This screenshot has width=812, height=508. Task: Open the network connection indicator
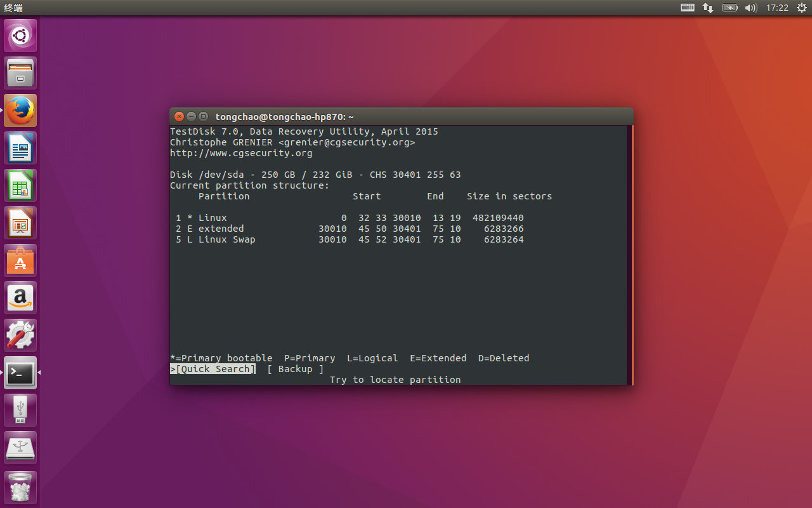tap(708, 8)
